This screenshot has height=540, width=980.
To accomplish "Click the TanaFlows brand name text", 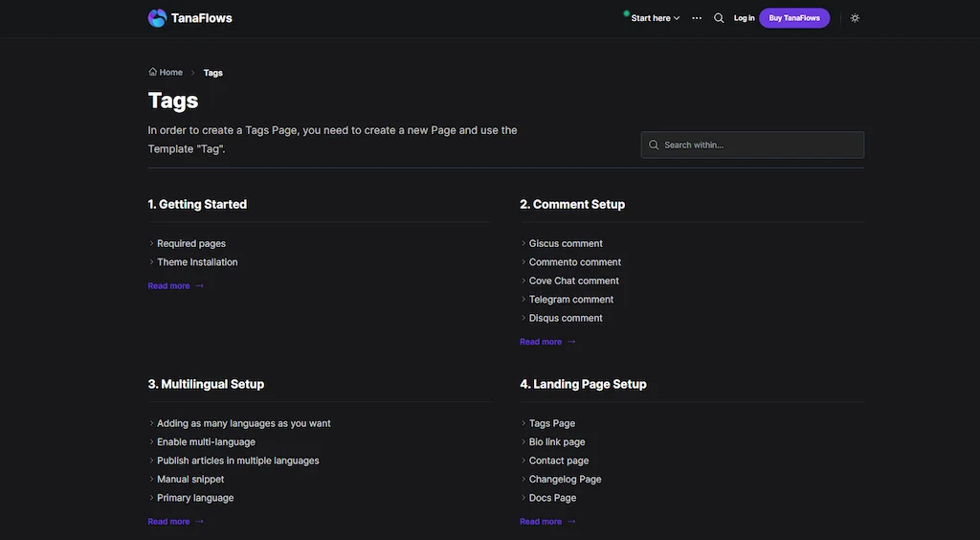I will pyautogui.click(x=202, y=18).
